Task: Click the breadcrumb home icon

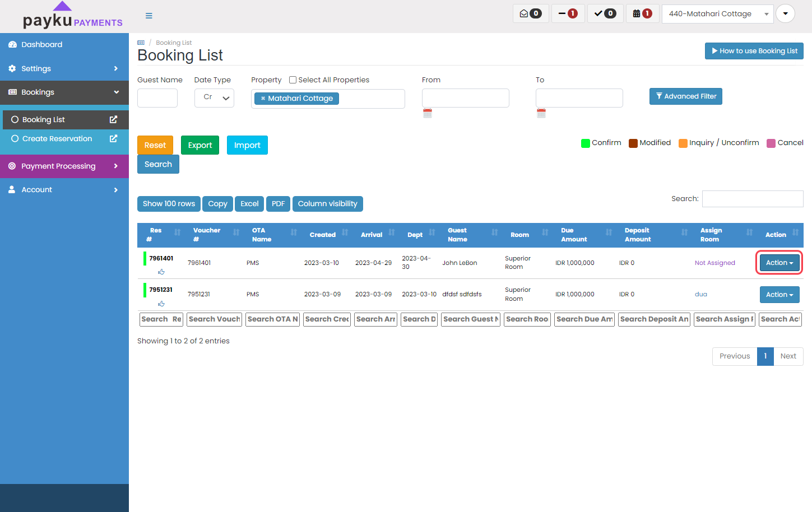Action: click(141, 43)
